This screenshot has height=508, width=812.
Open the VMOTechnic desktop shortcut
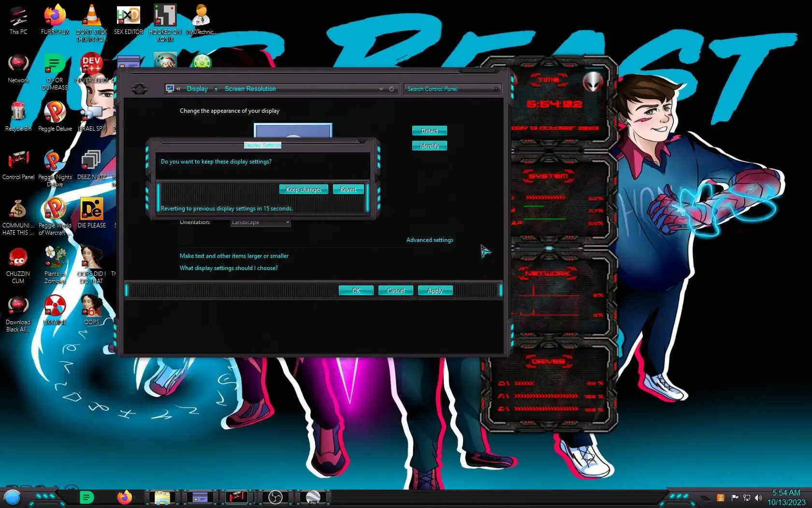click(x=201, y=19)
